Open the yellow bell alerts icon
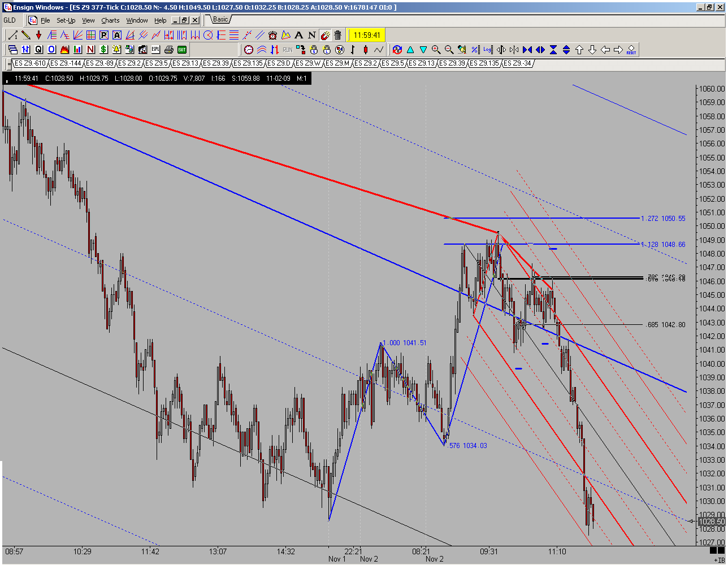The height and width of the screenshot is (565, 728). click(116, 50)
